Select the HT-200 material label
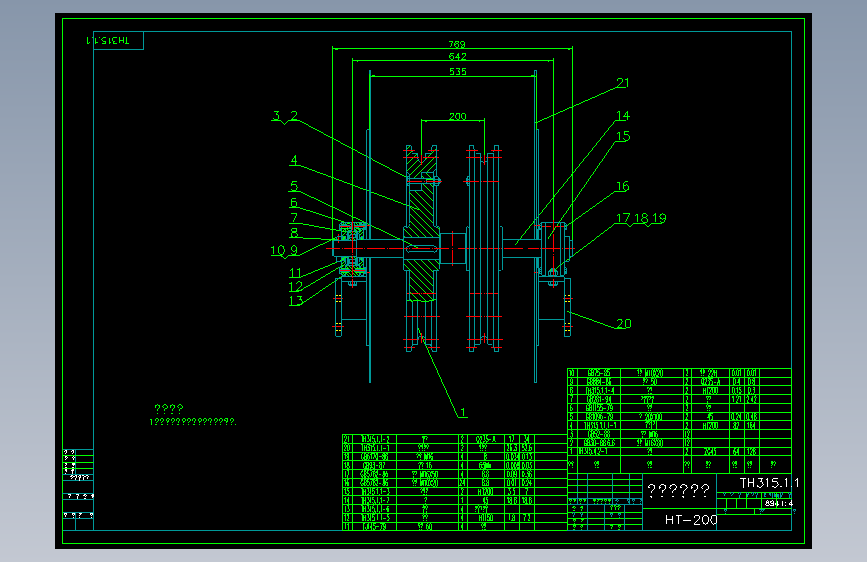This screenshot has width=867, height=562. (691, 520)
